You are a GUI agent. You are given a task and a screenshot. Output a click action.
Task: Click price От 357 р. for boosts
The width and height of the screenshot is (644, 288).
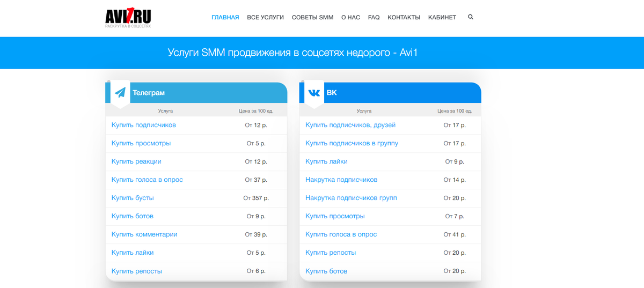coord(256,198)
